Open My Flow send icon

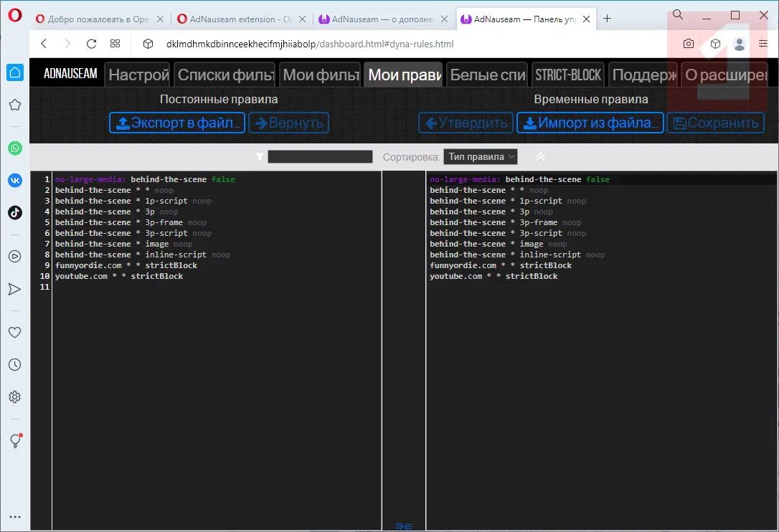pyautogui.click(x=15, y=289)
